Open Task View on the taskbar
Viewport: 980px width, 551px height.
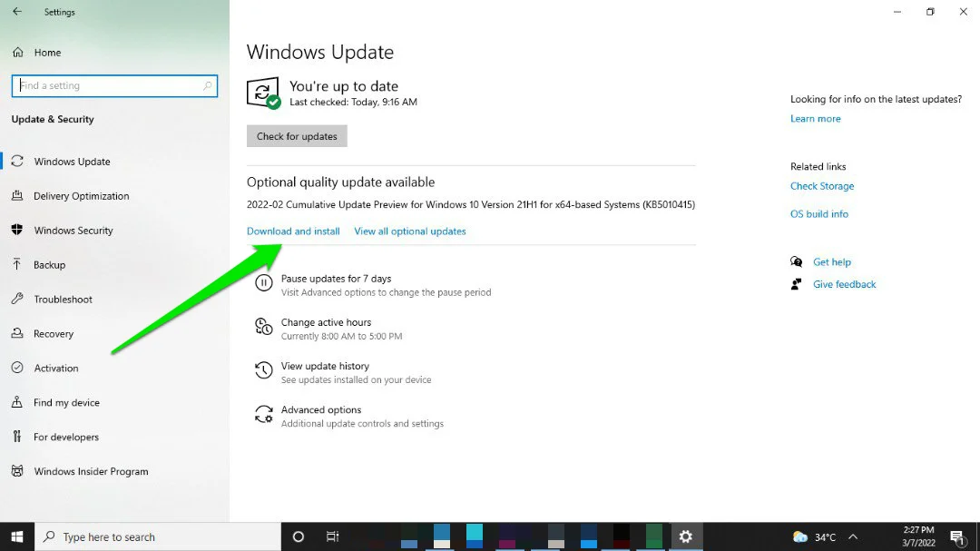coord(332,536)
